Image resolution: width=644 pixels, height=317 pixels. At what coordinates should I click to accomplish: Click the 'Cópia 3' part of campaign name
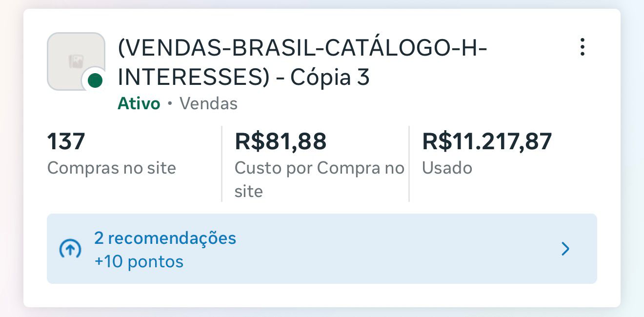click(330, 78)
